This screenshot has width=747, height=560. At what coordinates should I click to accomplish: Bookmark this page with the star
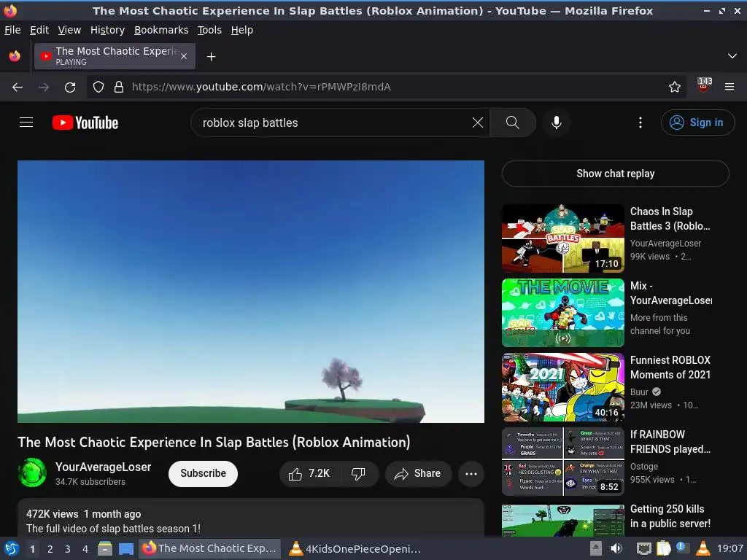pos(675,87)
